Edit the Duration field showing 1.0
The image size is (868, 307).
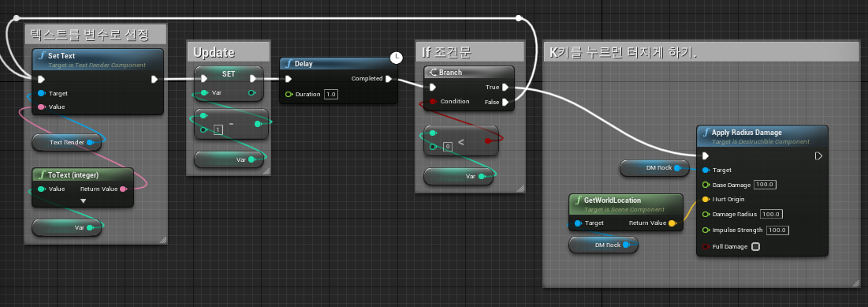point(331,94)
